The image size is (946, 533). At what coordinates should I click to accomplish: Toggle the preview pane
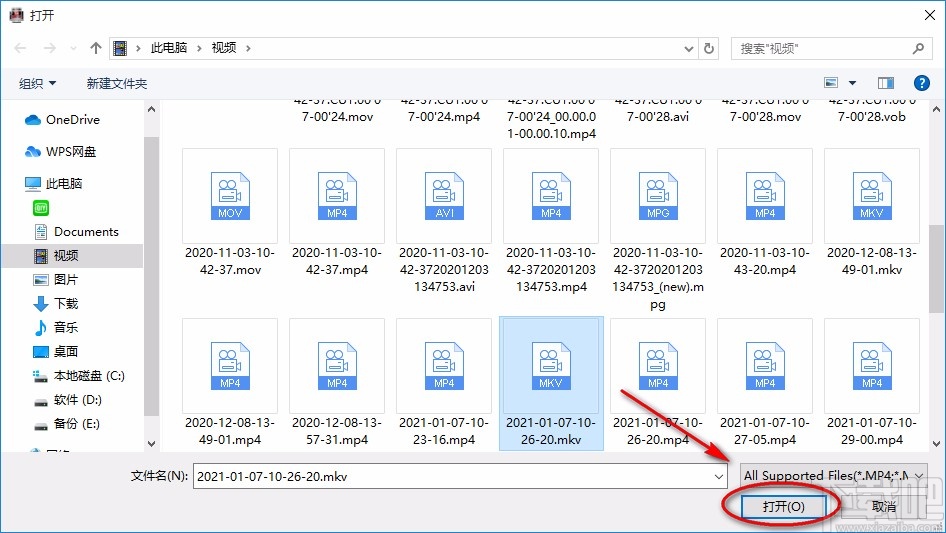click(886, 83)
